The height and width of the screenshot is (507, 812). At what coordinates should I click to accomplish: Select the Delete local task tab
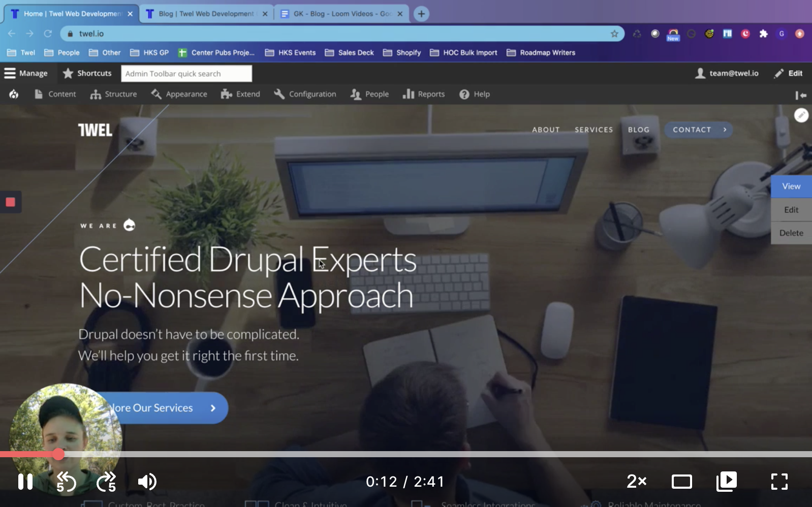click(x=791, y=233)
